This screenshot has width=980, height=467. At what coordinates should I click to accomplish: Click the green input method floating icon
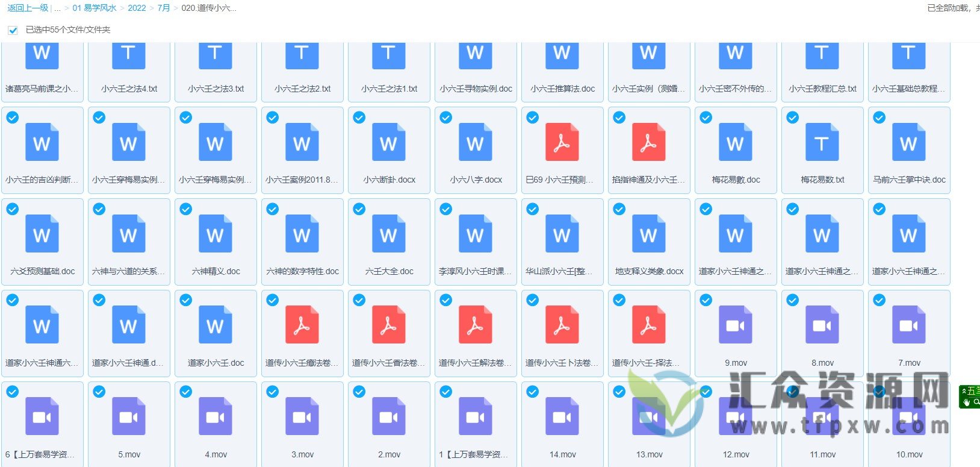(969, 396)
